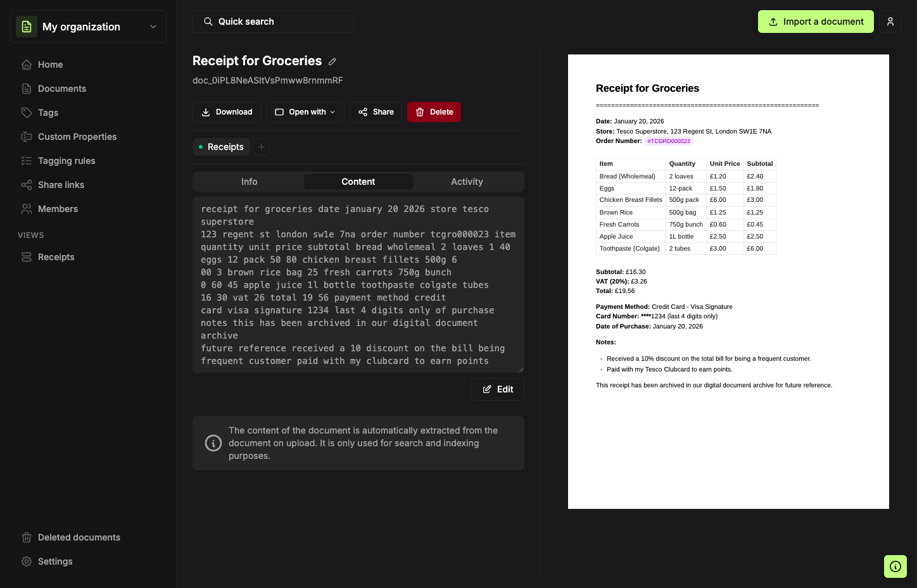The width and height of the screenshot is (917, 588).
Task: Click the Edit content button
Action: point(498,389)
